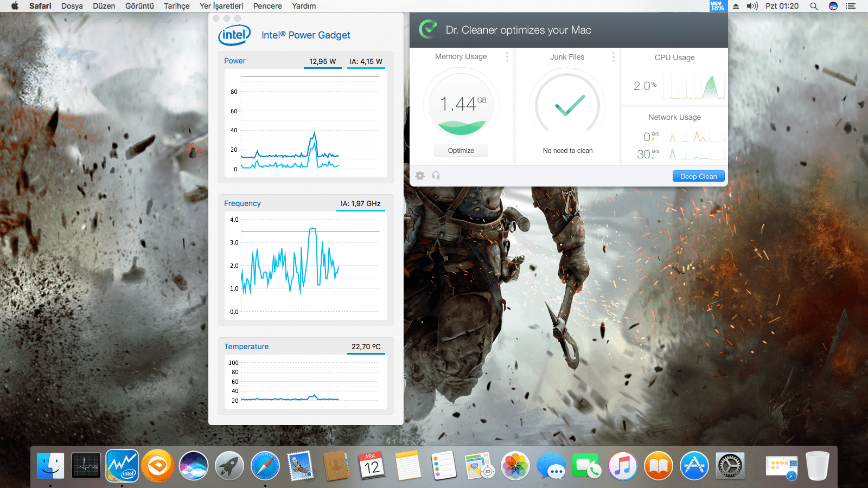The height and width of the screenshot is (488, 868).
Task: Click the eject icon in the menu bar
Action: tap(736, 6)
